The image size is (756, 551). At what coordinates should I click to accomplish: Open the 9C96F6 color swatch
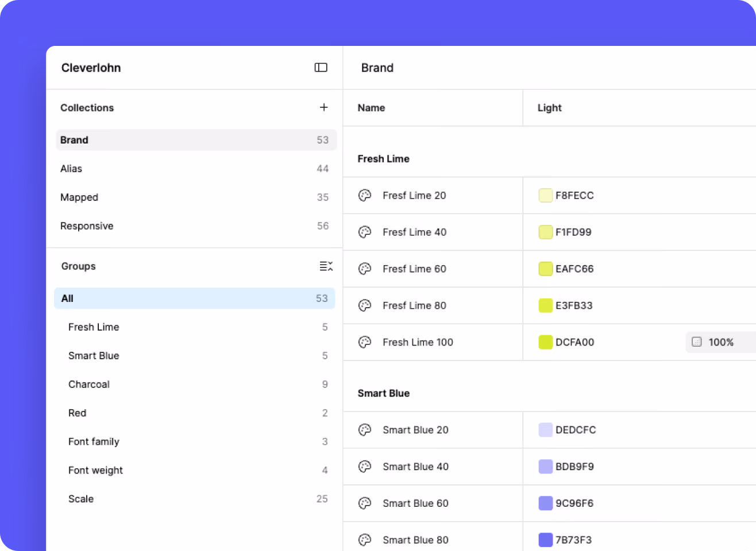(545, 503)
